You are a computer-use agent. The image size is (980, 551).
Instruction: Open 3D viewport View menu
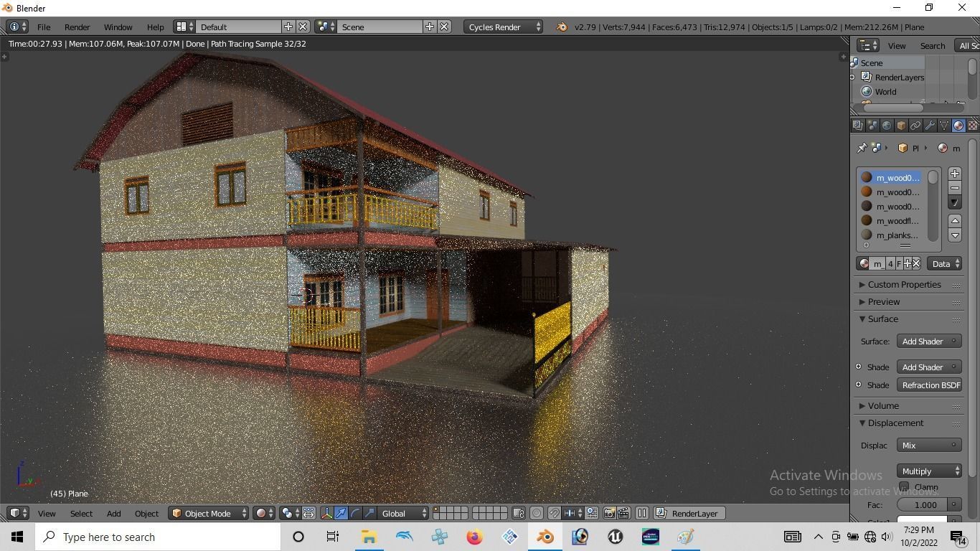[47, 514]
